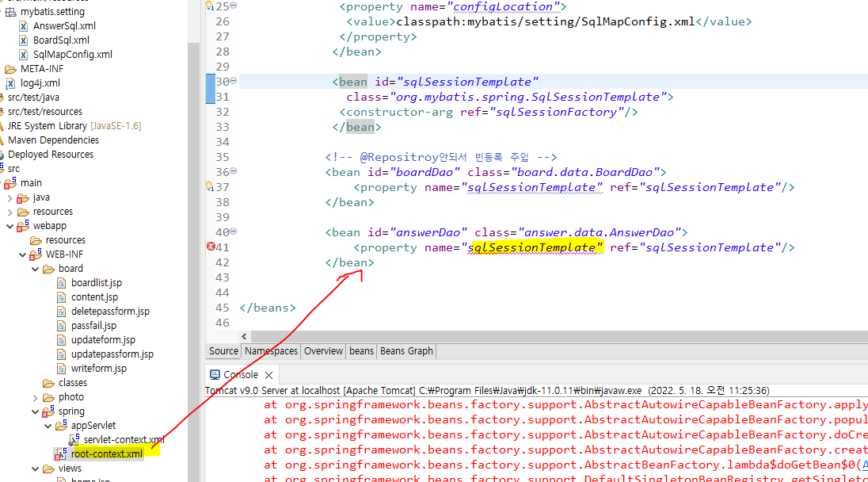868x482 pixels.
Task: Select Maven Dependencies entry
Action: tap(53, 140)
